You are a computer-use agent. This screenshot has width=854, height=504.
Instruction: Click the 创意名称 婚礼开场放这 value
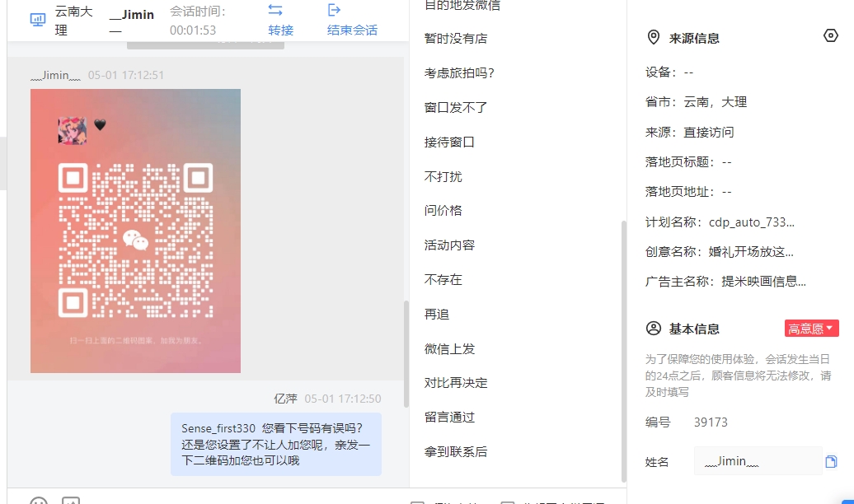[x=751, y=252]
